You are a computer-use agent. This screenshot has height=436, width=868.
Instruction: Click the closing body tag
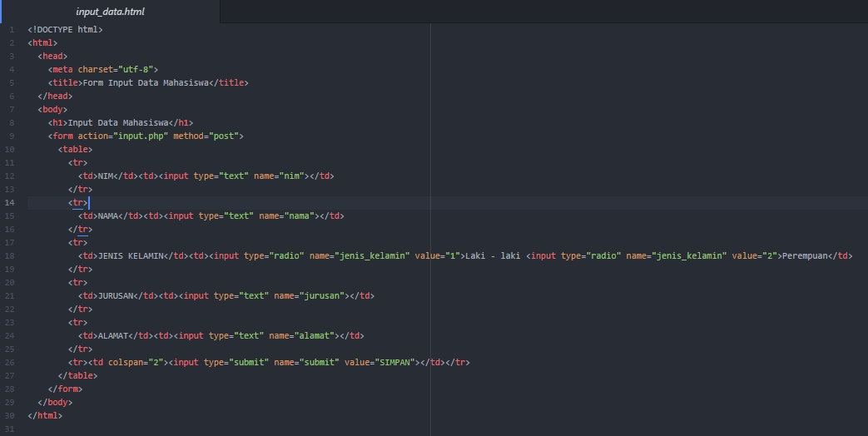55,402
